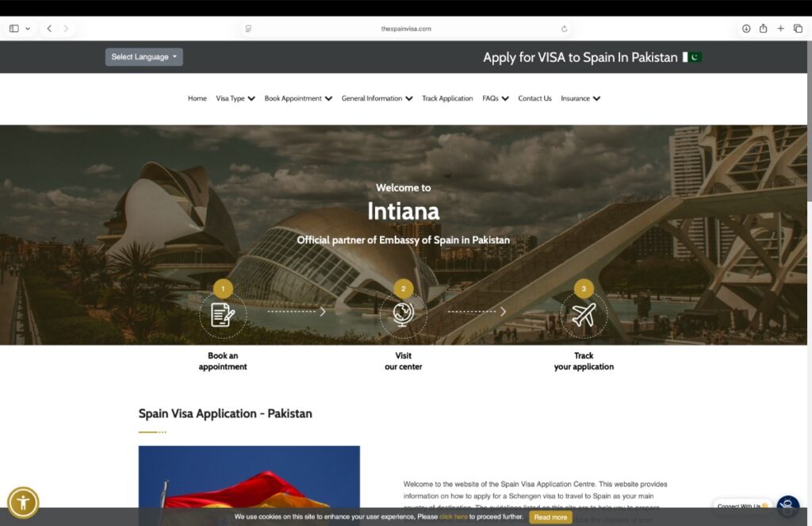Image resolution: width=812 pixels, height=526 pixels.
Task: Open the Safari downloads icon
Action: 746,29
